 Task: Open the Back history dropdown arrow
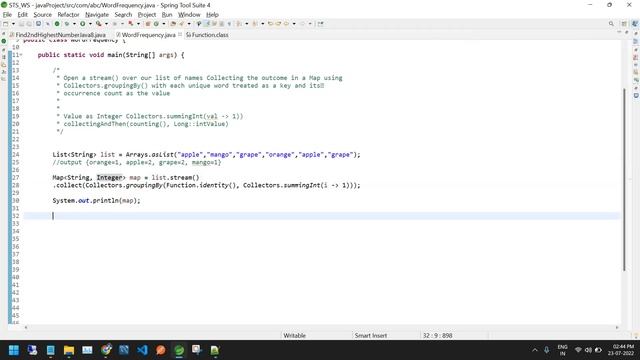294,24
